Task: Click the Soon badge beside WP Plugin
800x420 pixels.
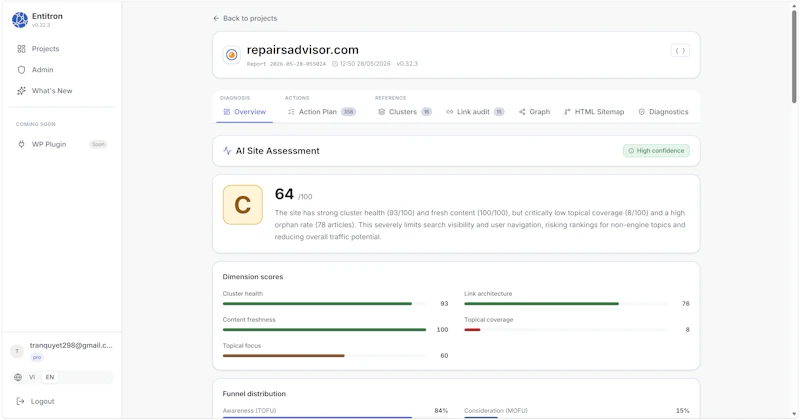Action: tap(98, 144)
